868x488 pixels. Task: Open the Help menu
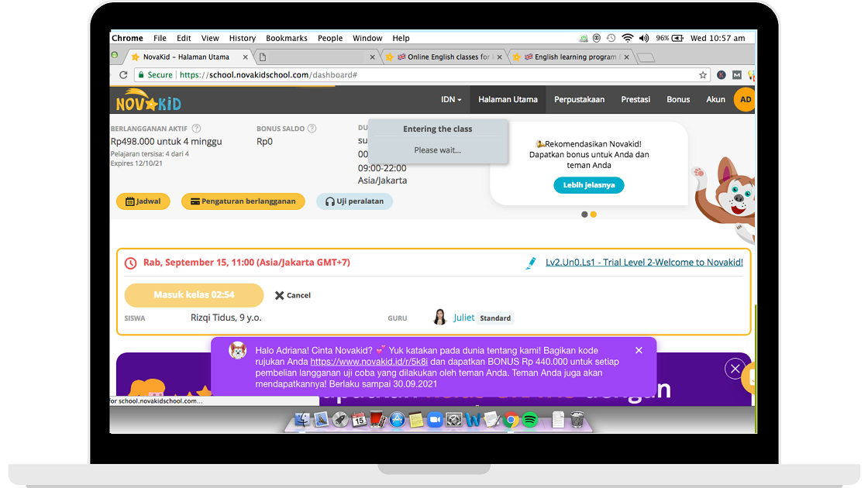tap(401, 38)
